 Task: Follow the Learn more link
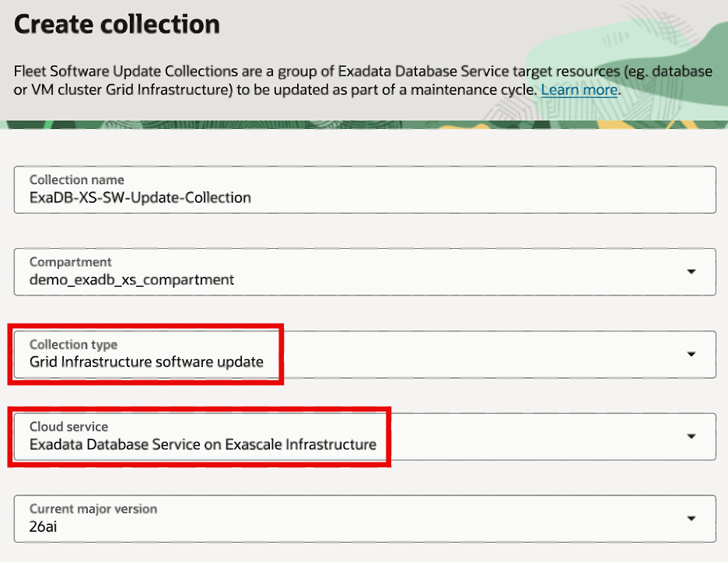(x=579, y=89)
